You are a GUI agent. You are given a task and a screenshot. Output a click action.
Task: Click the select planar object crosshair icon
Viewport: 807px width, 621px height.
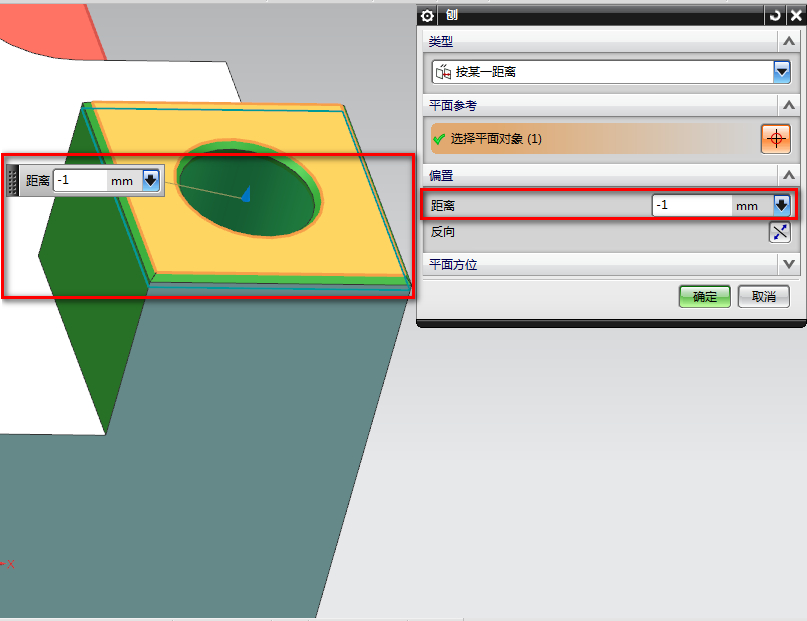[x=775, y=138]
